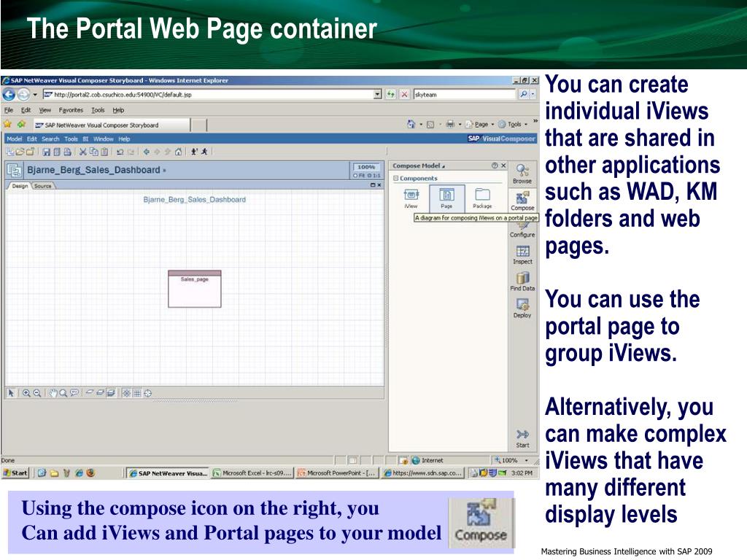Click the comment bubble tool

click(74, 393)
